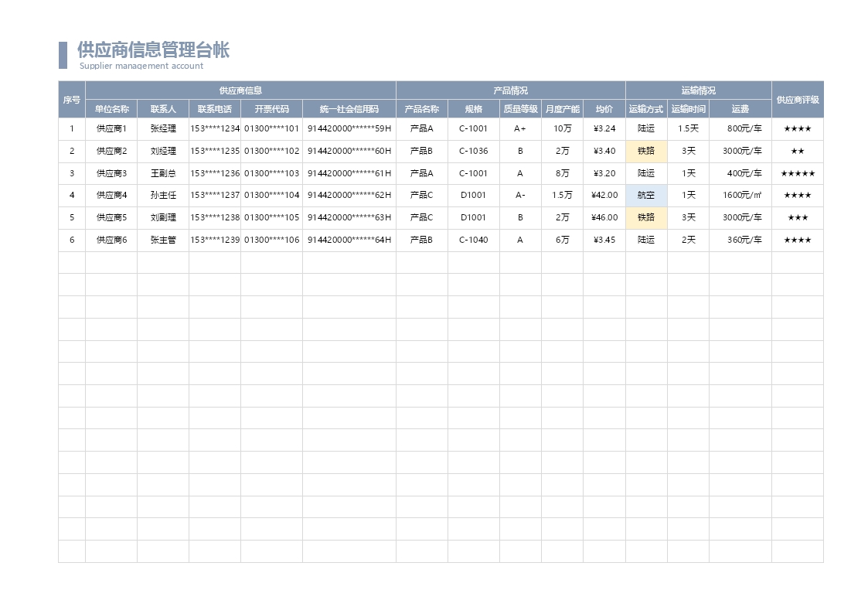Select invoice code 01300****102
868x614 pixels.
(272, 151)
